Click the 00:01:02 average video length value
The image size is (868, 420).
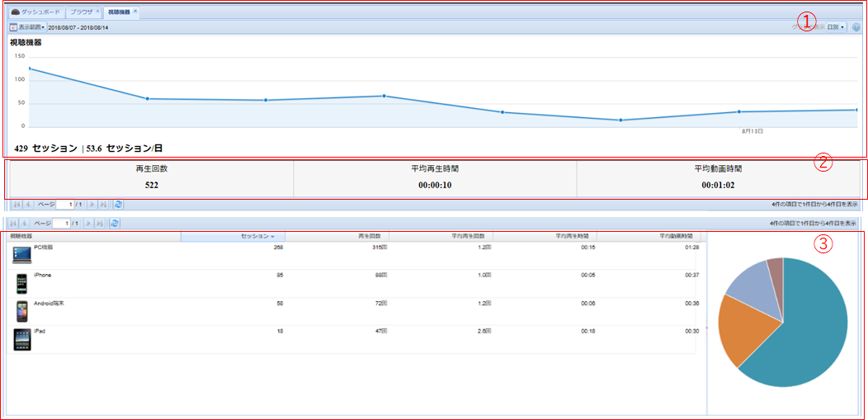click(719, 186)
